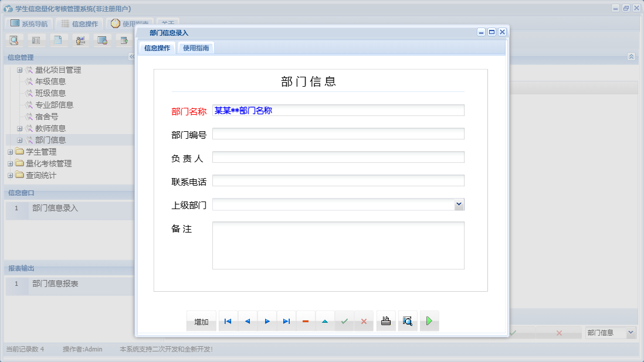Confirm changes with the green checkmark icon
The height and width of the screenshot is (362, 644).
pyautogui.click(x=344, y=320)
